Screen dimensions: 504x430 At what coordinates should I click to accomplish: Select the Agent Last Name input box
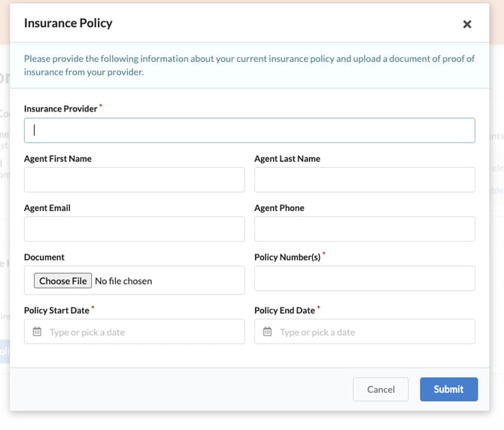click(x=364, y=180)
